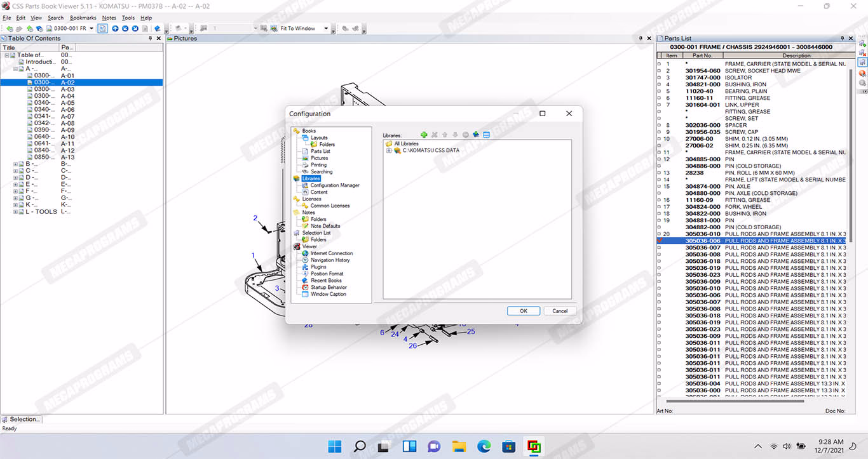The height and width of the screenshot is (459, 868).
Task: Click the green plus add library icon
Action: click(424, 135)
